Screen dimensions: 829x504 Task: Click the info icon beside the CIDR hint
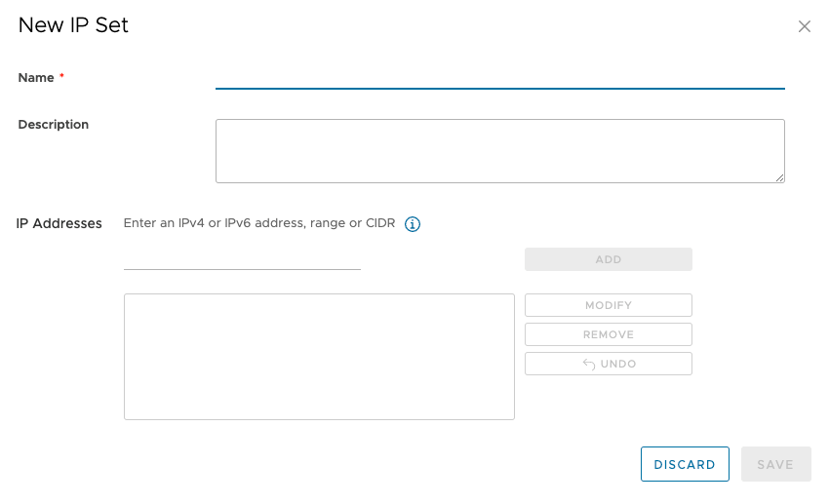413,224
